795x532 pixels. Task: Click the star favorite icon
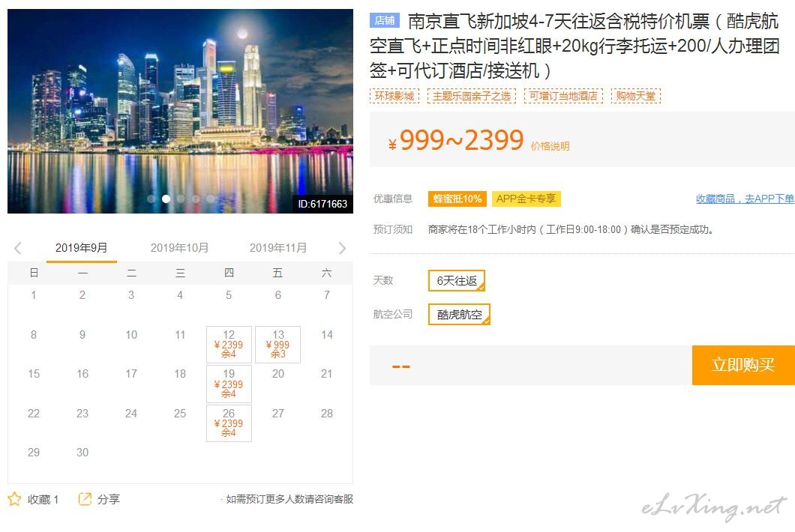pos(14,499)
